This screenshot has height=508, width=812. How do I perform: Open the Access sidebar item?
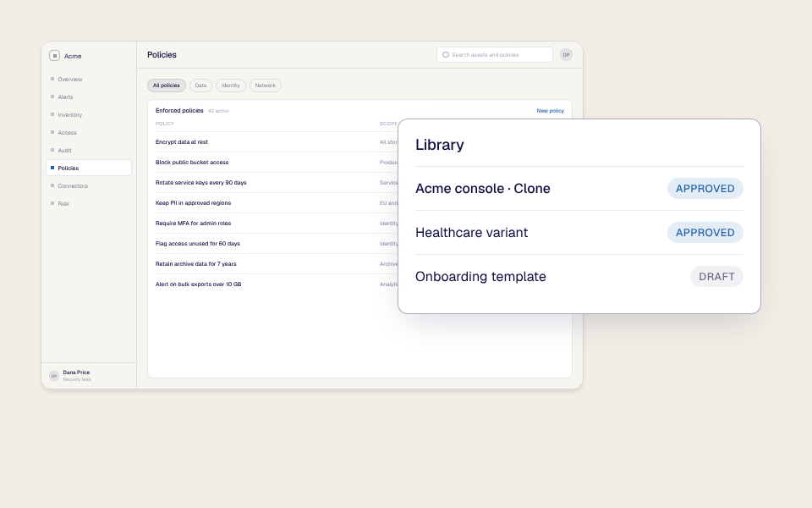click(89, 133)
